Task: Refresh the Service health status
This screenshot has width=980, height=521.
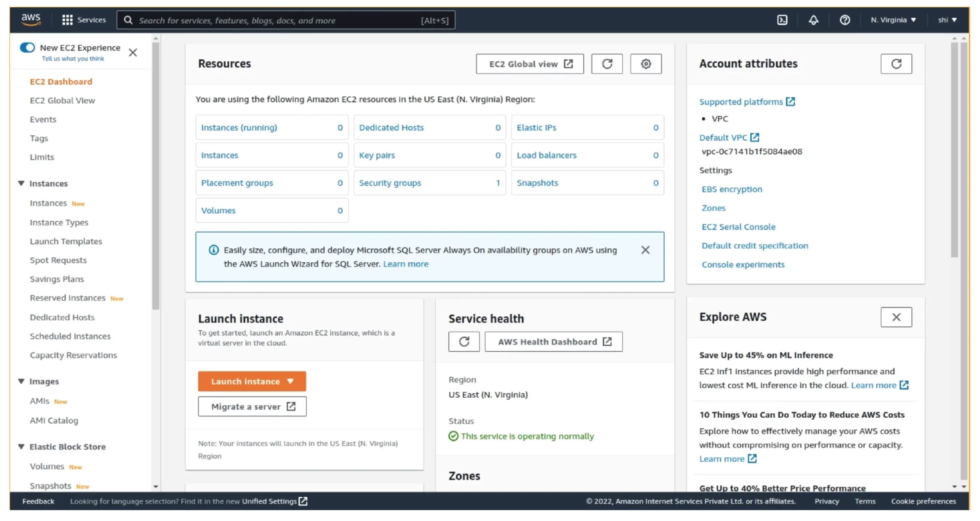Action: pos(464,341)
